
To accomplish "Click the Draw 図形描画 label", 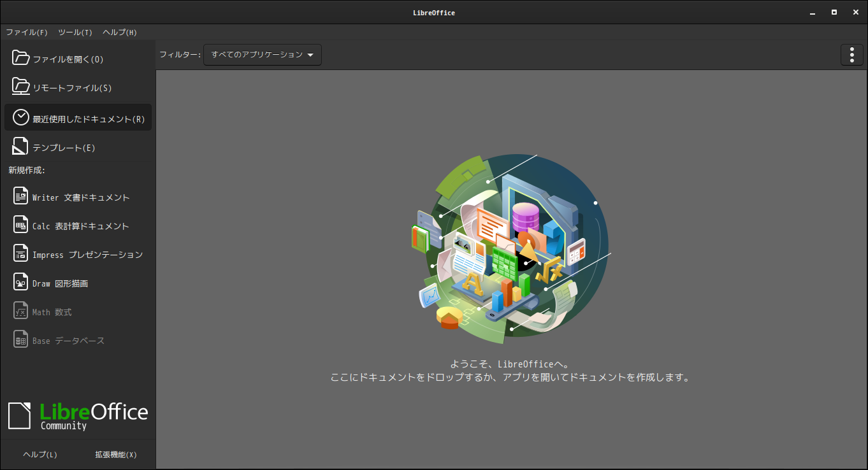I will (61, 283).
